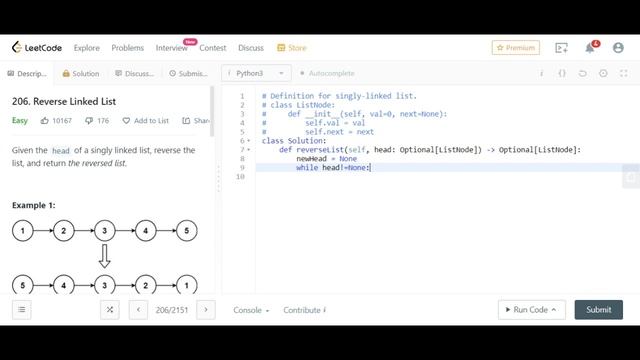Screen dimensions: 640x360
Task: Go to the next problem arrow
Action: (x=206, y=310)
